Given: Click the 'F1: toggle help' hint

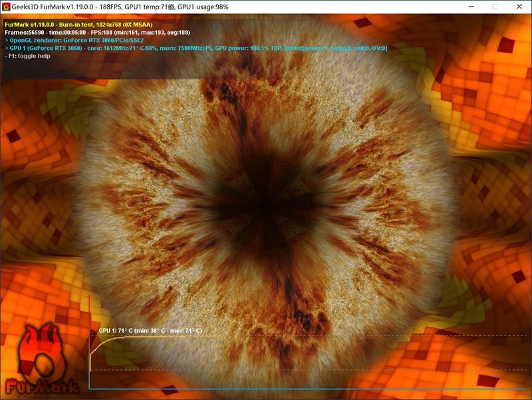Looking at the screenshot, I should 27,56.
